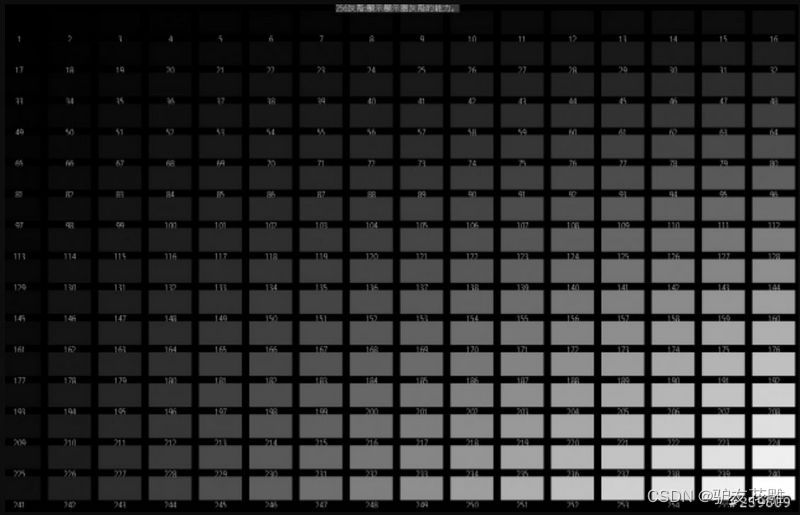This screenshot has height=515, width=800.
Task: Select the number label 98
Action: [x=69, y=225]
